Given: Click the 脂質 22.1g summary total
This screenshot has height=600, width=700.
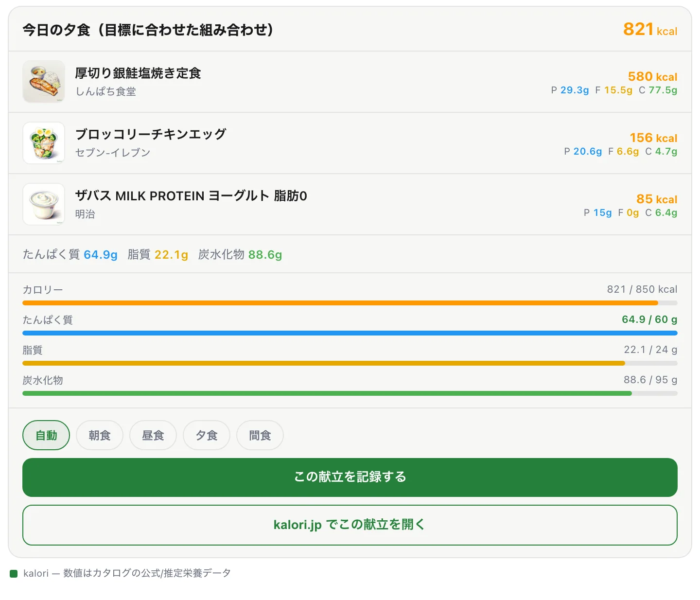Looking at the screenshot, I should coord(158,254).
